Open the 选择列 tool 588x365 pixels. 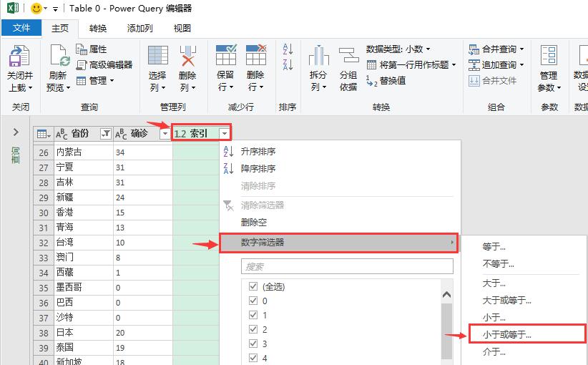(157, 57)
